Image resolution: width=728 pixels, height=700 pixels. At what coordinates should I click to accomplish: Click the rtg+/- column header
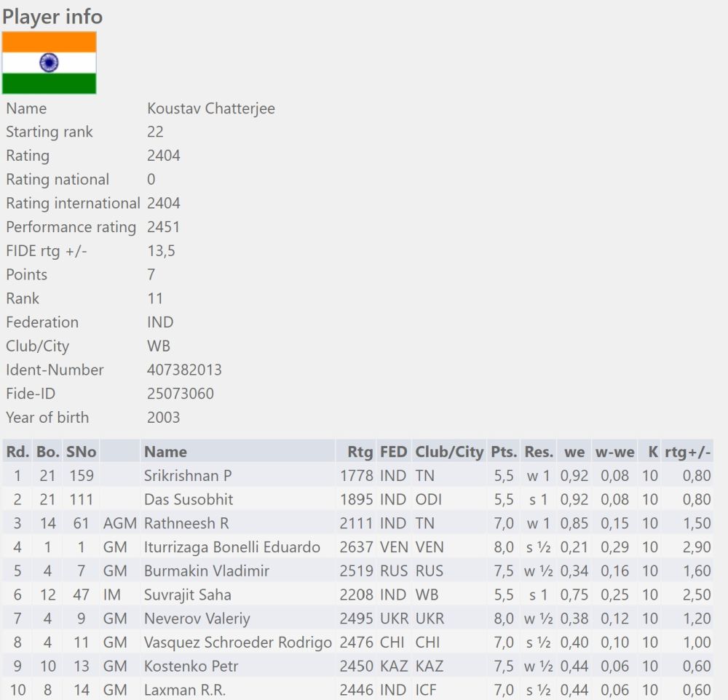[687, 451]
